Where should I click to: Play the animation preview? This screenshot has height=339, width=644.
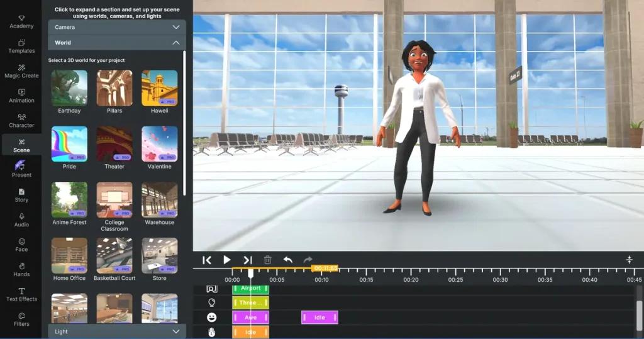(x=227, y=260)
